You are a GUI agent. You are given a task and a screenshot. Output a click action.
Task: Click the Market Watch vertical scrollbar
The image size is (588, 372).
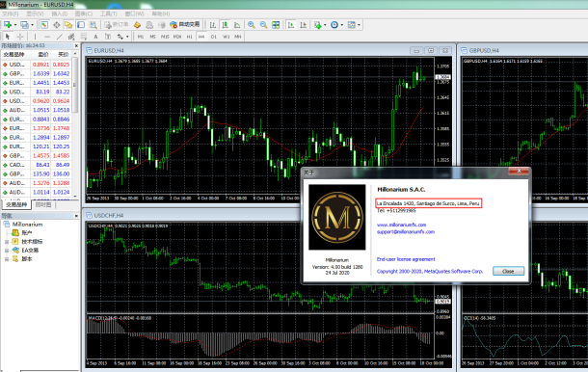[x=75, y=124]
